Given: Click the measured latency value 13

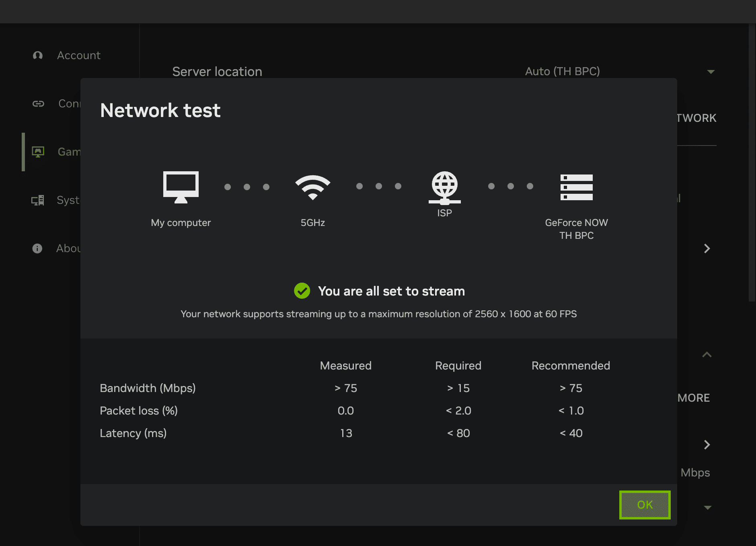Looking at the screenshot, I should coord(346,433).
